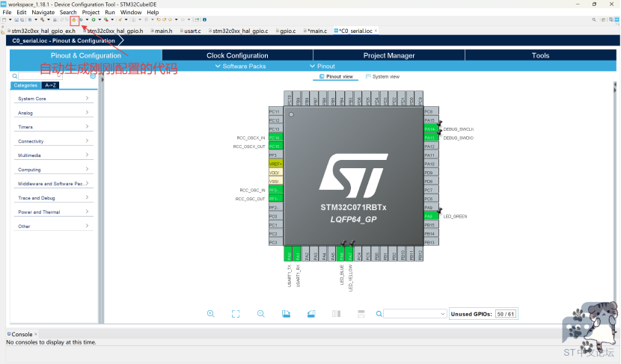Select pin PA8 labeled LED_GREEN
Image resolution: width=621 pixels, height=364 pixels.
[x=431, y=216]
